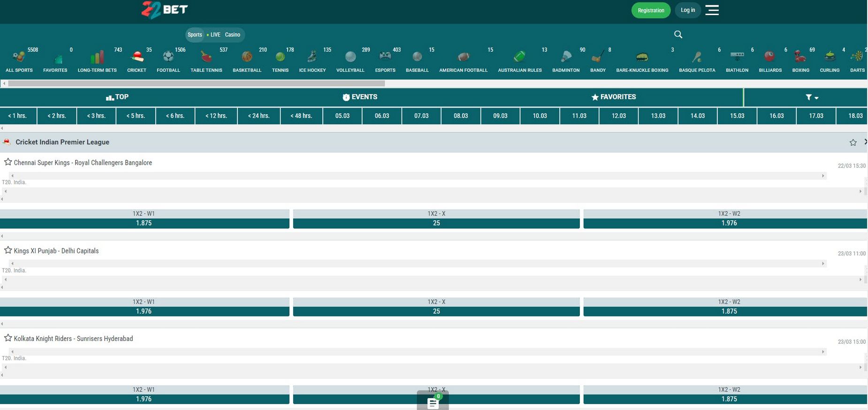Collapse the Cricket Indian Premier League section
This screenshot has width=868, height=410.
click(865, 142)
